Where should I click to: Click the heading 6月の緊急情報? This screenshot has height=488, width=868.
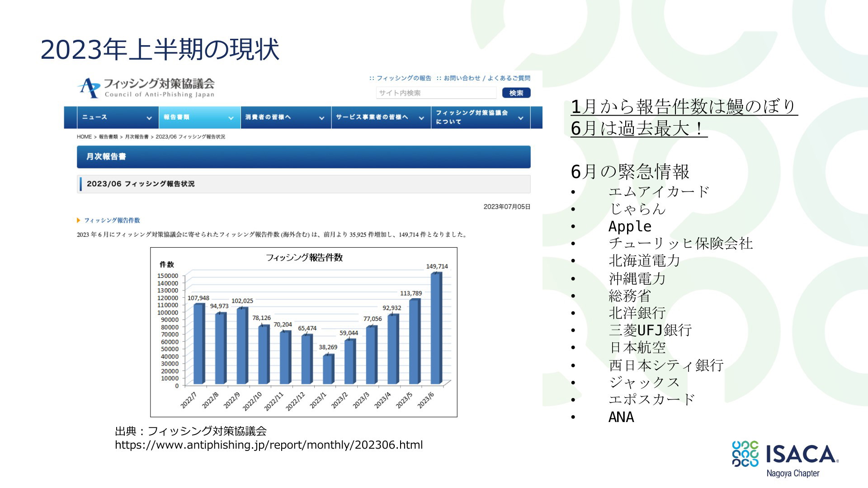pyautogui.click(x=630, y=172)
